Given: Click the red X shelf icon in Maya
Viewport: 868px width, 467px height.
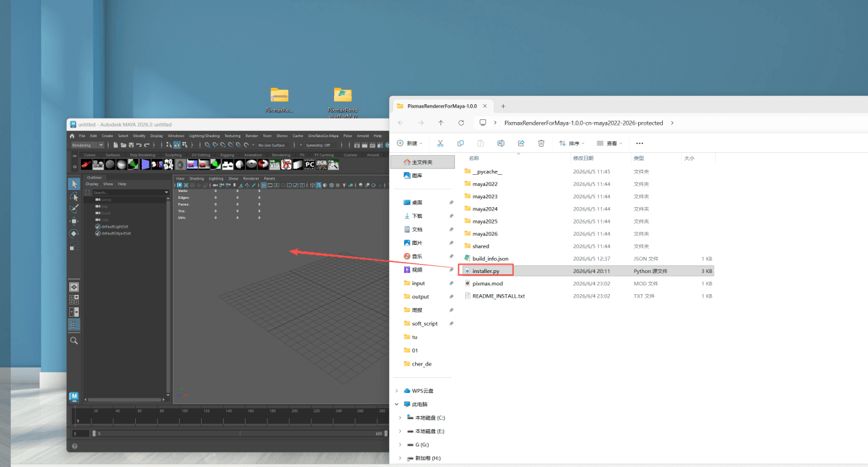Looking at the screenshot, I should click(x=286, y=165).
